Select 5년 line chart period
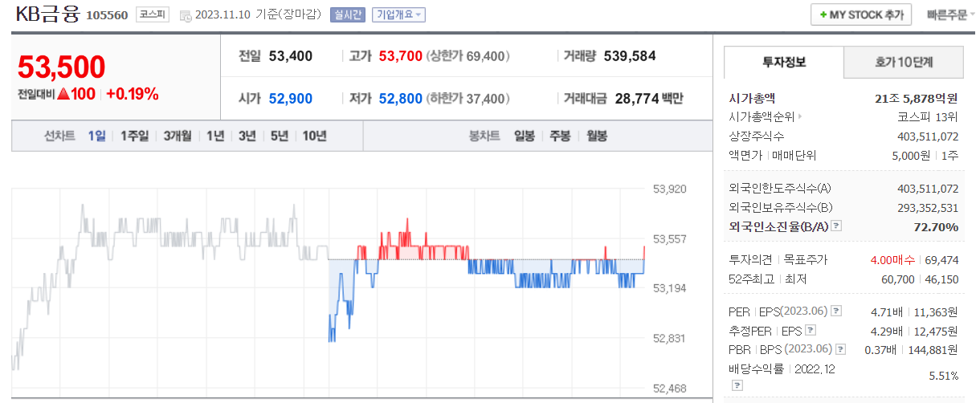The height and width of the screenshot is (403, 980). tap(280, 136)
